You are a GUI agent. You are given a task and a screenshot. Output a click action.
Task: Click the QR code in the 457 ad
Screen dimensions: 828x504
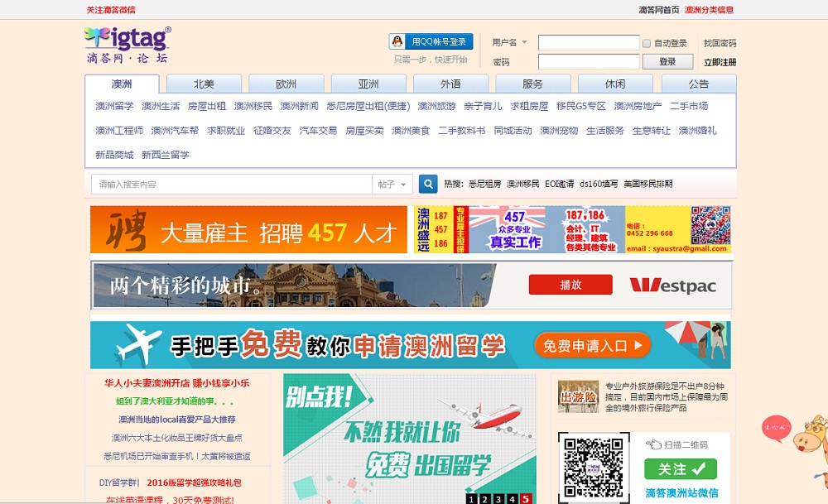[x=710, y=225]
